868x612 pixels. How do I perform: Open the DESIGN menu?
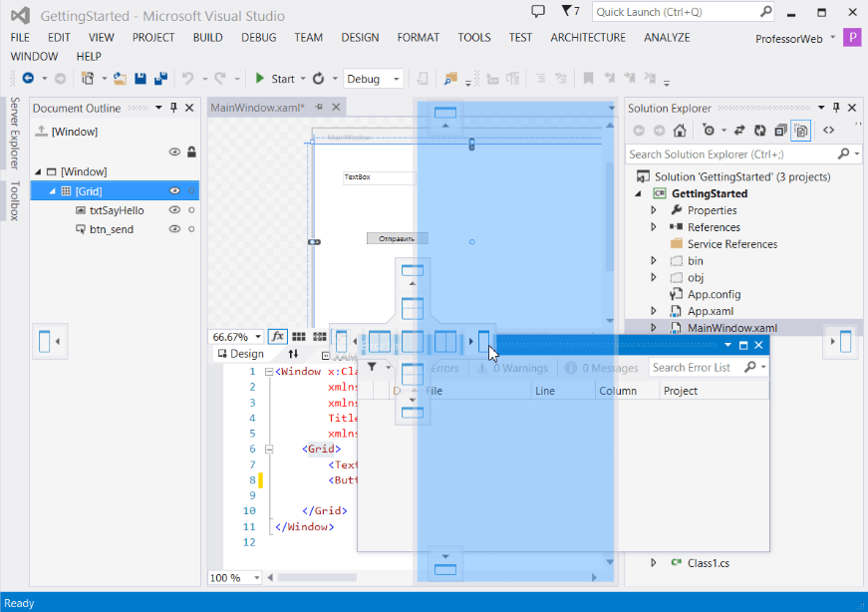(x=360, y=37)
